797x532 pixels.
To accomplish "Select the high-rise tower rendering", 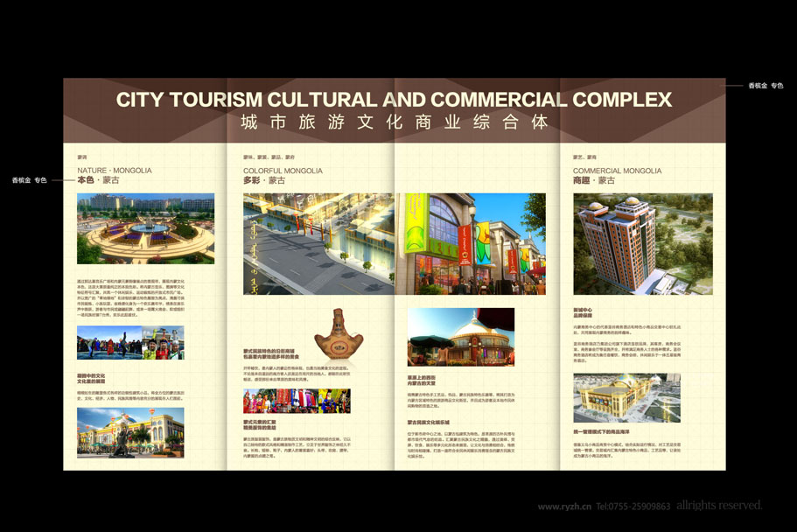I will pos(643,244).
